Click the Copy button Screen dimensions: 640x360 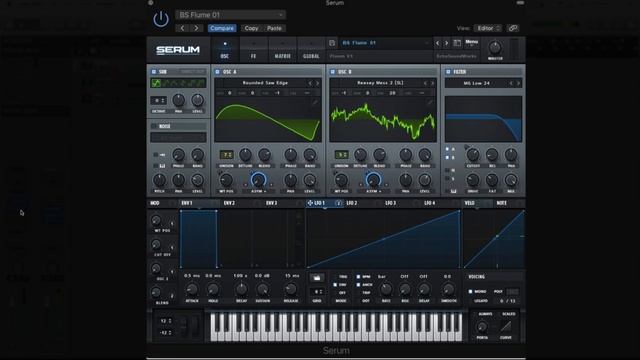pyautogui.click(x=251, y=28)
